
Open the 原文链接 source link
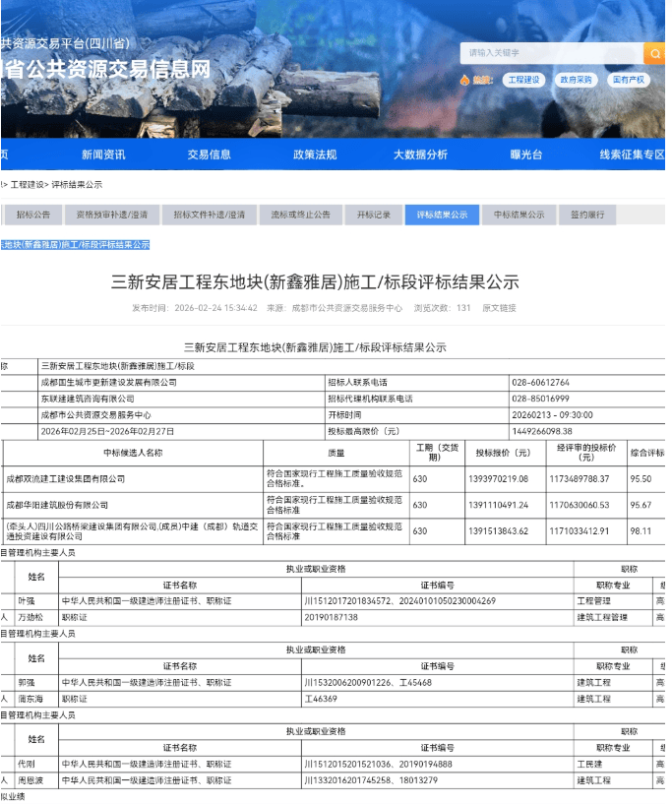pyautogui.click(x=499, y=308)
